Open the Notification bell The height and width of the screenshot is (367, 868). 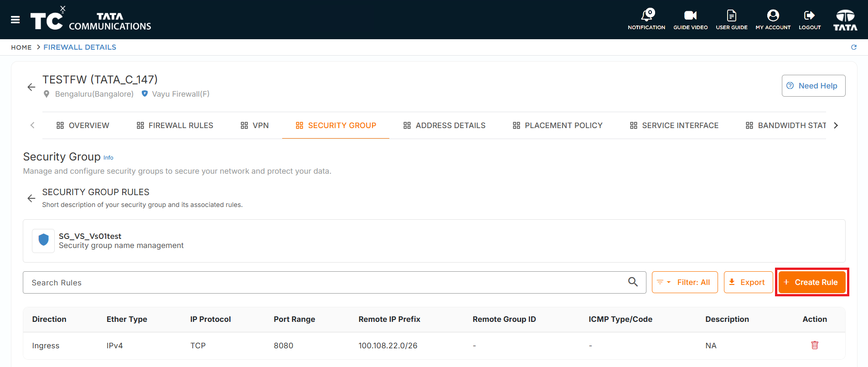click(x=646, y=20)
